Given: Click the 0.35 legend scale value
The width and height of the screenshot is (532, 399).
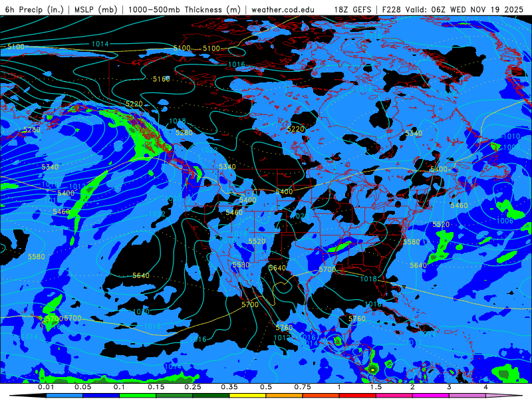Looking at the screenshot, I should 229,387.
